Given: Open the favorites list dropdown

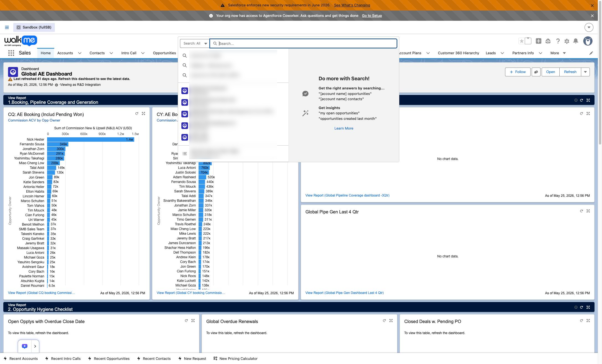Looking at the screenshot, I should [528, 41].
